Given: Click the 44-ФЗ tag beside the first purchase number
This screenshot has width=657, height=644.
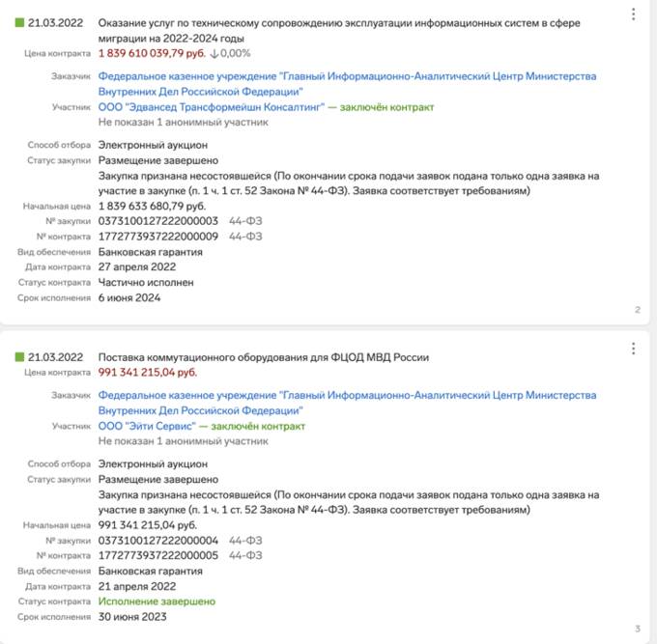Looking at the screenshot, I should click(245, 221).
